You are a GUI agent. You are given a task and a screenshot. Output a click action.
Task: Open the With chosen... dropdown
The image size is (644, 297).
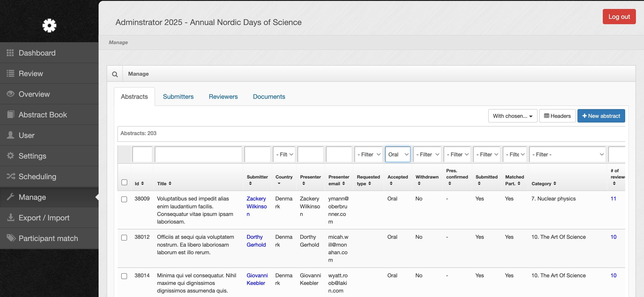(x=512, y=116)
